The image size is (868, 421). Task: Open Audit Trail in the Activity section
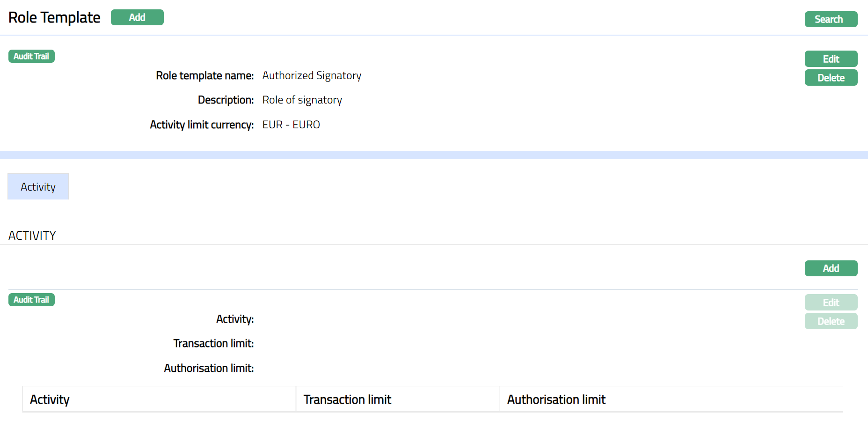pyautogui.click(x=31, y=300)
